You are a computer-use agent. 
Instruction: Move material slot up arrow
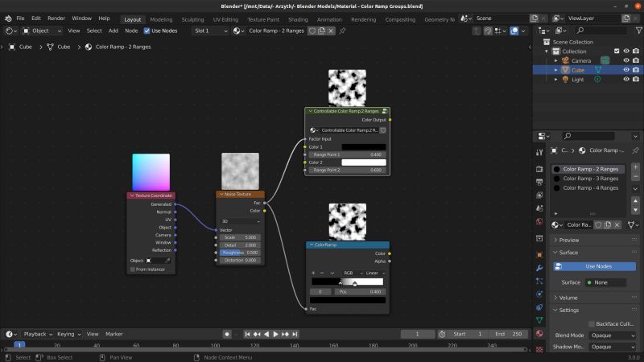(635, 200)
